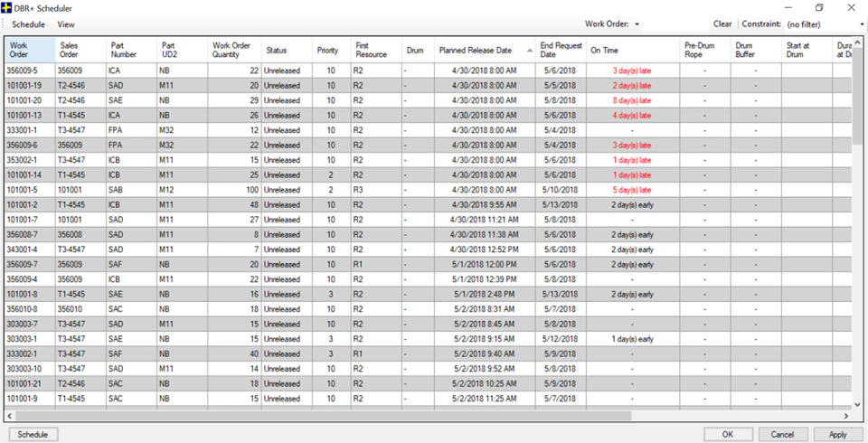
Task: Open the View menu
Action: [66, 24]
